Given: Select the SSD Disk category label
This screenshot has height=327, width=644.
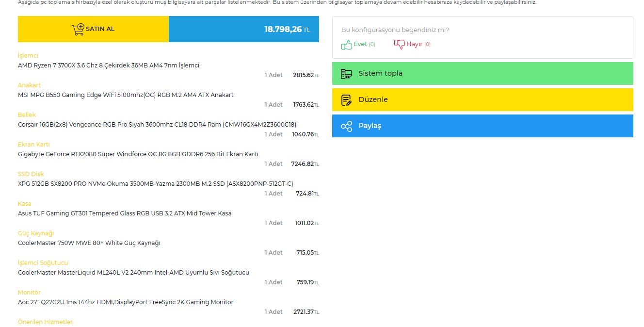Looking at the screenshot, I should coord(31,174).
